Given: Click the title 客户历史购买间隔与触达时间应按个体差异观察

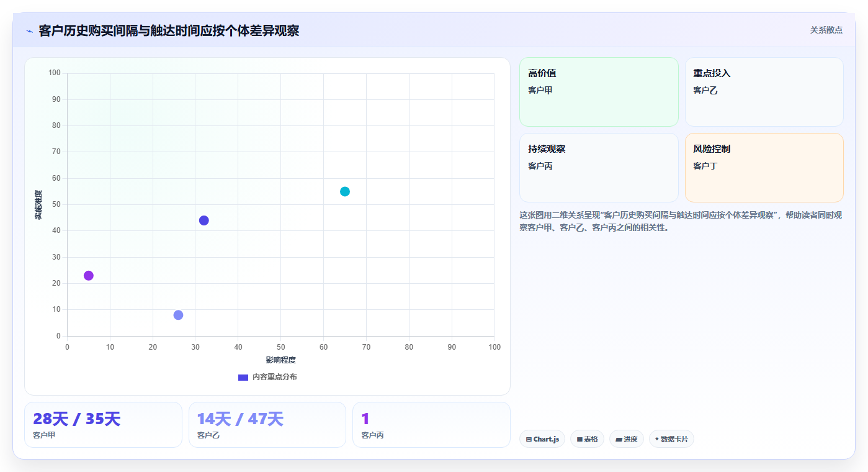Looking at the screenshot, I should point(169,31).
